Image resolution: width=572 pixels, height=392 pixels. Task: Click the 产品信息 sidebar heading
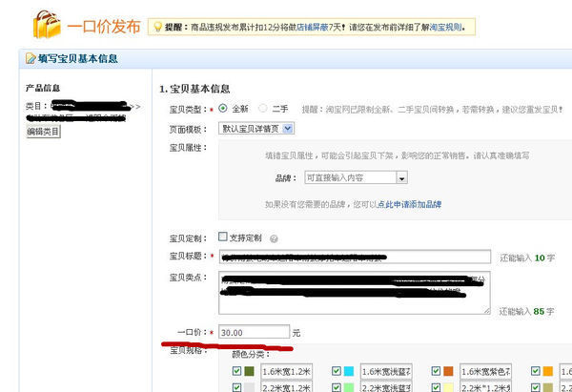coord(43,88)
